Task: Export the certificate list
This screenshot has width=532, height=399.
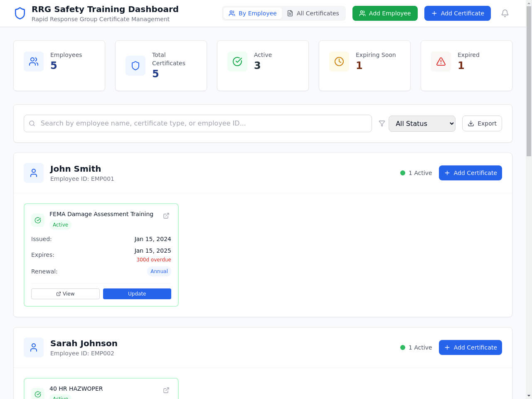Action: pyautogui.click(x=482, y=123)
